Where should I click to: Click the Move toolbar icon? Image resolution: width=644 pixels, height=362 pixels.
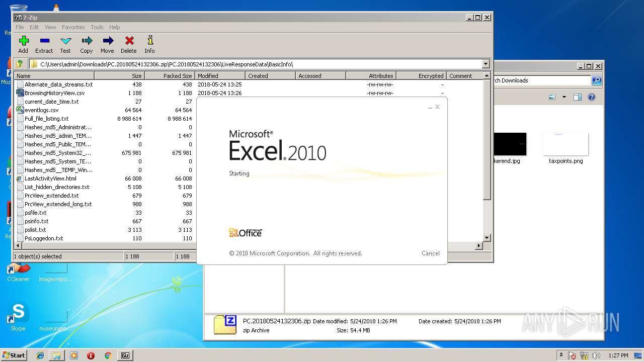(x=107, y=44)
